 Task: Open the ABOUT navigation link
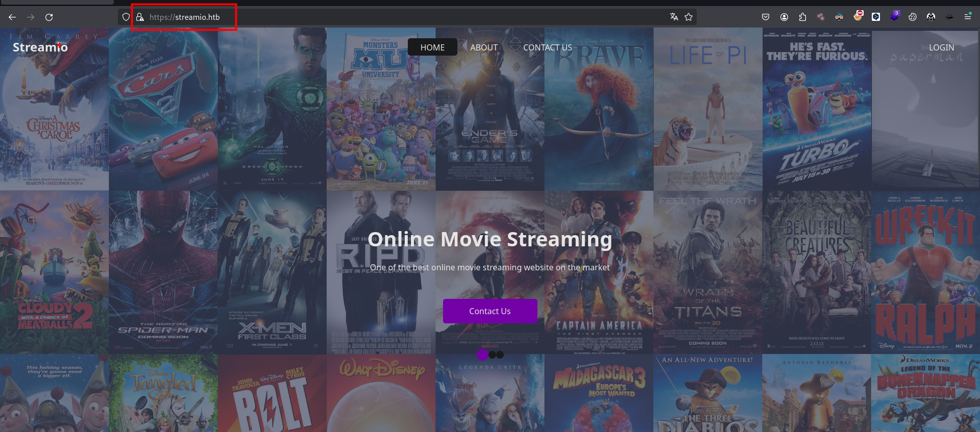[484, 47]
